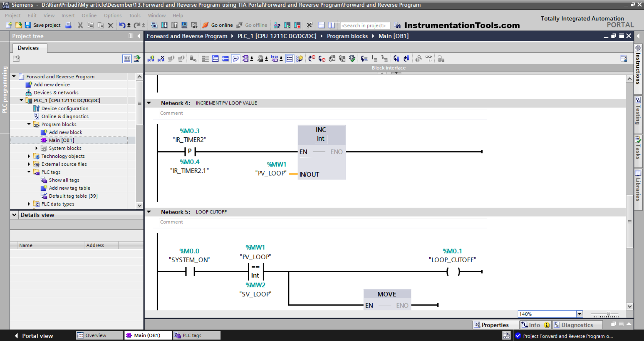Screen dimensions: 644x341
Task: Click Close all networks icon
Action: [225, 59]
